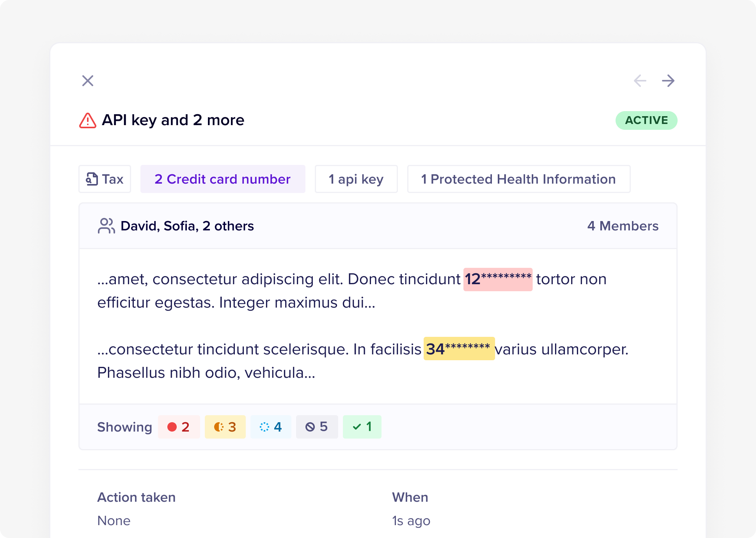Toggle the red severity filter showing 2
Image resolution: width=756 pixels, height=538 pixels.
pos(179,427)
